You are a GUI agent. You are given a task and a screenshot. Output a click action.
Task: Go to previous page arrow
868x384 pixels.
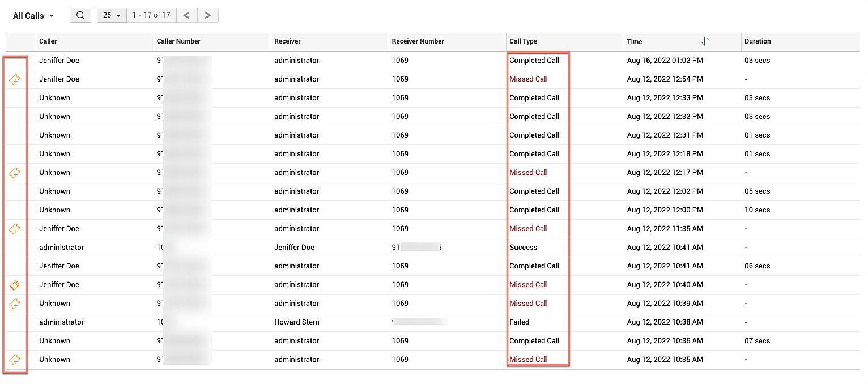click(186, 15)
